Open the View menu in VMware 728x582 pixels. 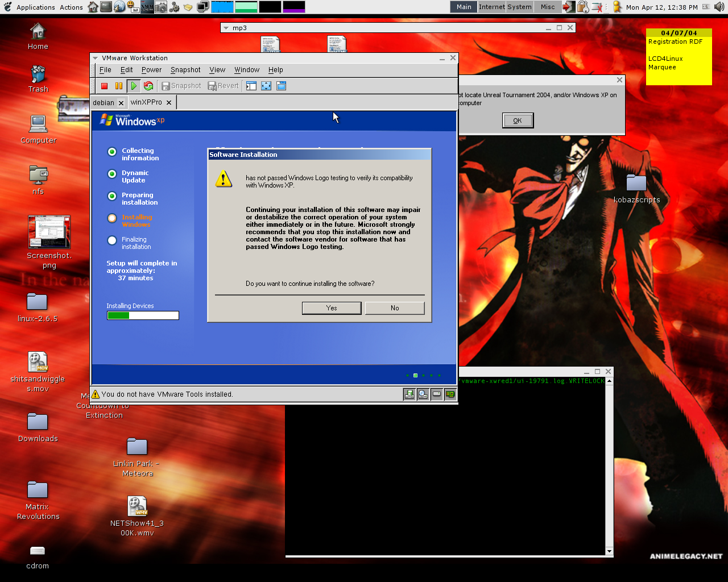pyautogui.click(x=217, y=70)
